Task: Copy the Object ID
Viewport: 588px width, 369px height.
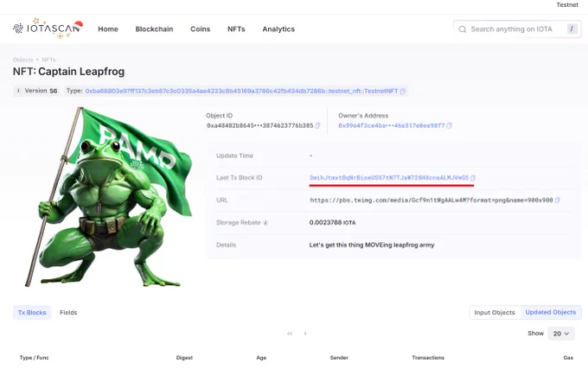Action: (x=317, y=125)
